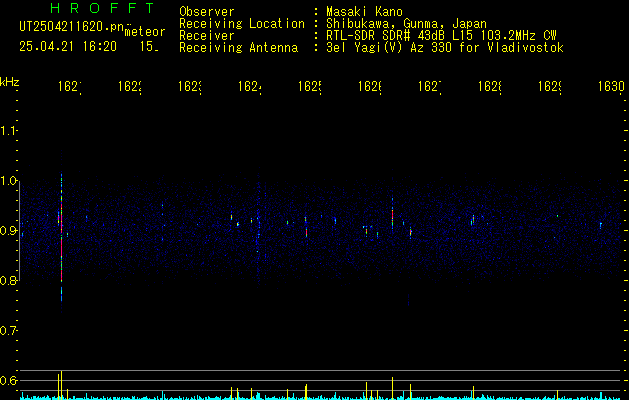Click the 0.8 frequency axis label

click(x=8, y=280)
